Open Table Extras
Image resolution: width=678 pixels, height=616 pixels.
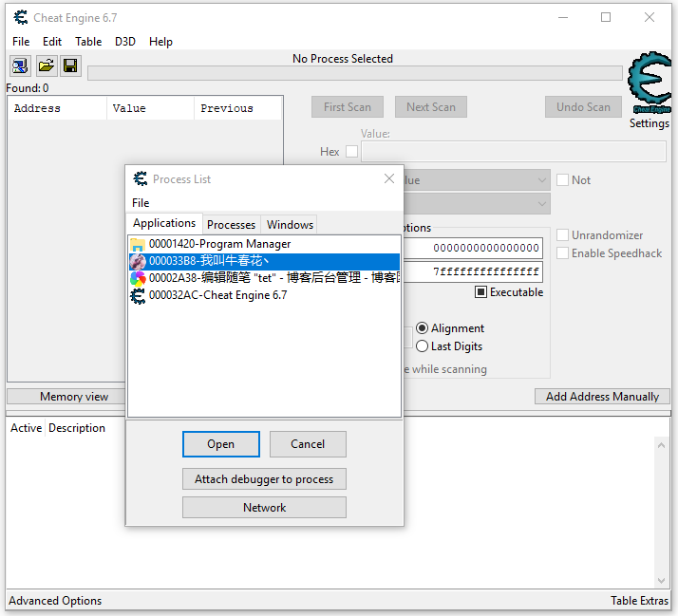[639, 601]
